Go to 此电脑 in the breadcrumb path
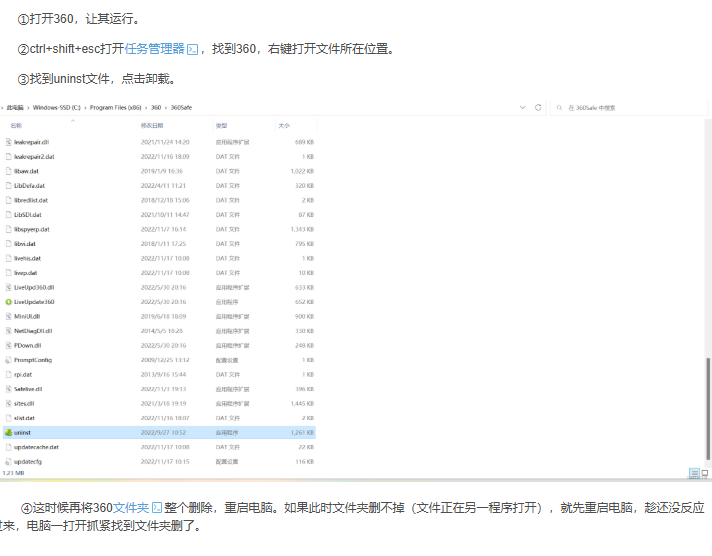Image resolution: width=712 pixels, height=556 pixels. 15,108
